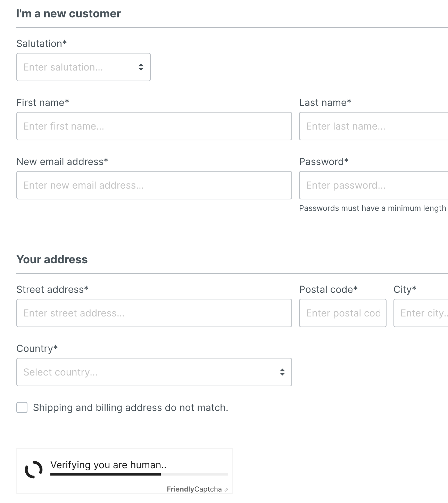448x503 pixels.
Task: Click the Your address section heading
Action: point(52,259)
